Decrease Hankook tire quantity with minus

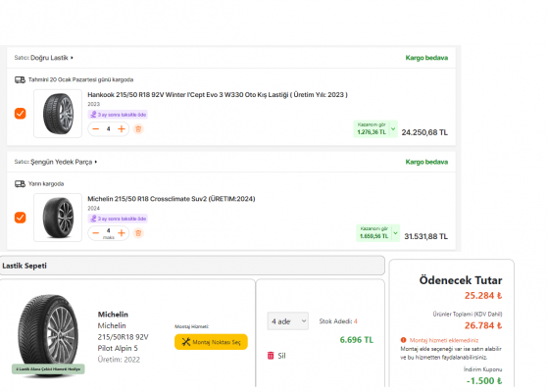coord(96,129)
